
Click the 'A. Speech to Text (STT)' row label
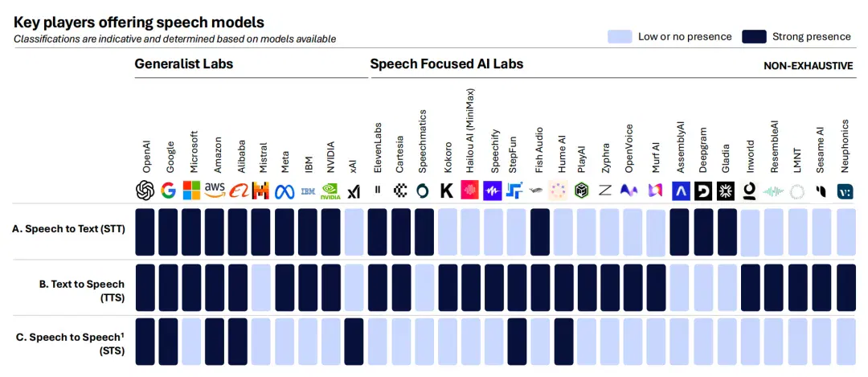tap(68, 228)
